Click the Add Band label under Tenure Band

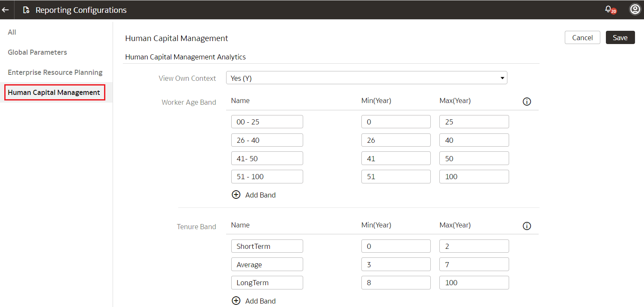pos(260,301)
